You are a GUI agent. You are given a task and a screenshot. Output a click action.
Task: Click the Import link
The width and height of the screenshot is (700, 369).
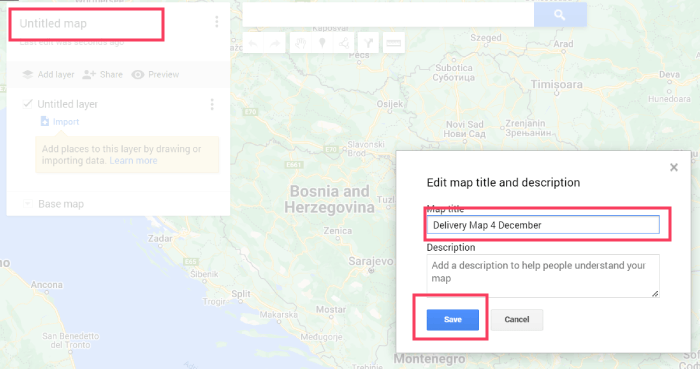(66, 122)
